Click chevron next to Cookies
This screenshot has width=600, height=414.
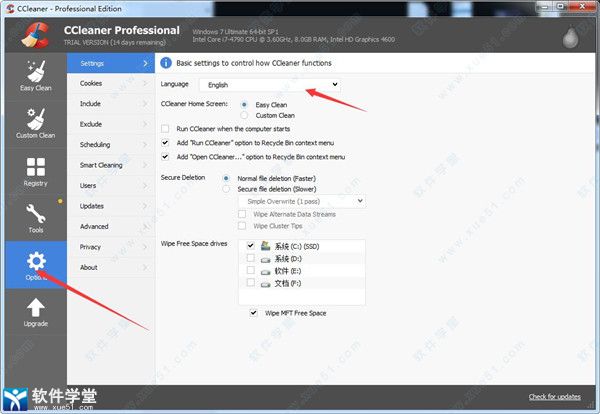coord(145,83)
